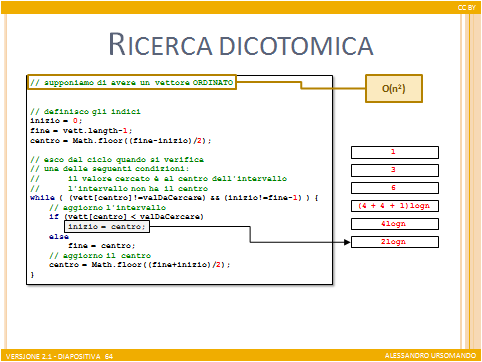This screenshot has width=482, height=362.
Task: Click the "else" keyword
Action: click(x=59, y=236)
